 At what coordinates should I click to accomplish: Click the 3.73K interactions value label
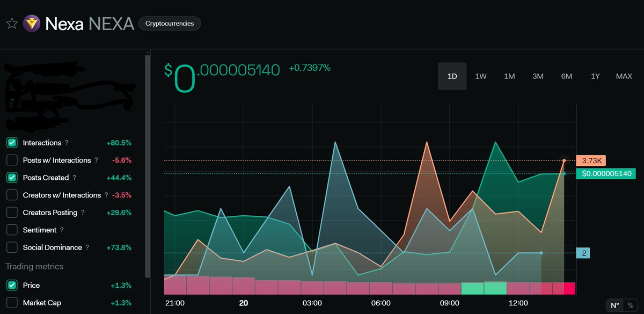590,160
